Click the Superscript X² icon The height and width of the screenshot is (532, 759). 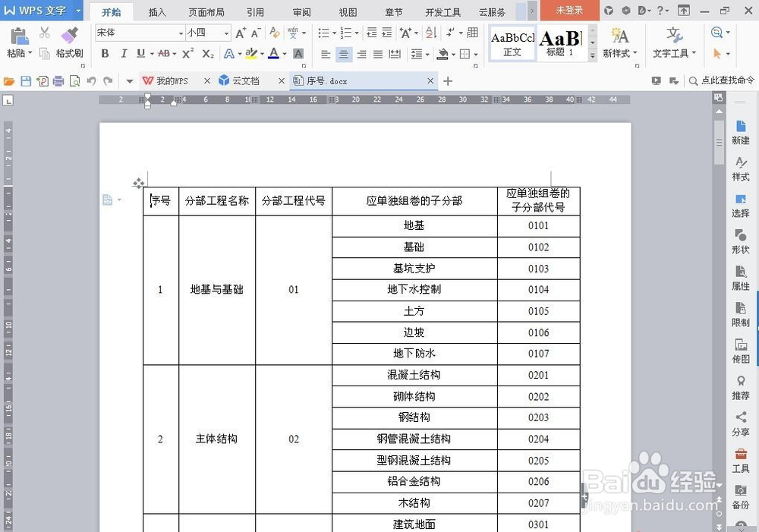(x=187, y=54)
